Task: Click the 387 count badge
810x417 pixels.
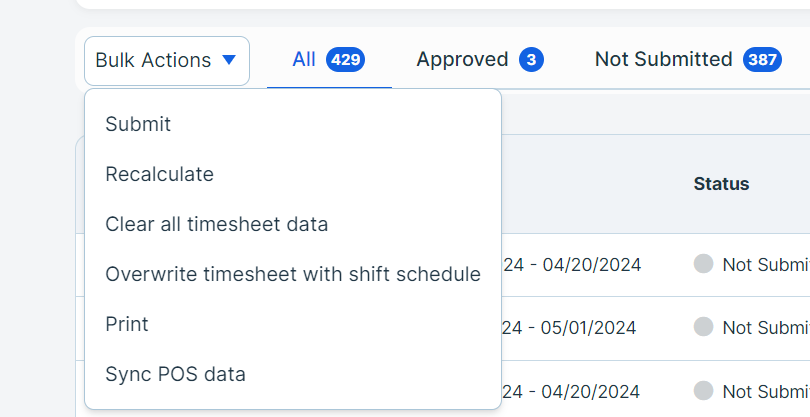Action: tap(762, 60)
